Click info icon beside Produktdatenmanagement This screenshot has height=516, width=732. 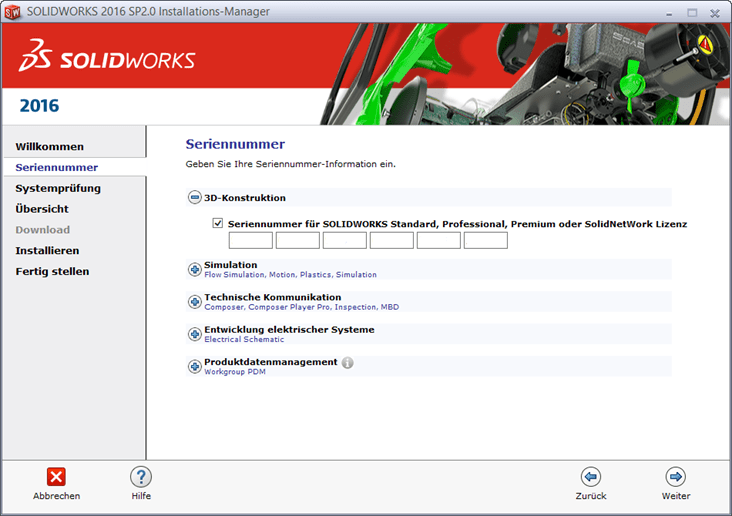pos(347,362)
